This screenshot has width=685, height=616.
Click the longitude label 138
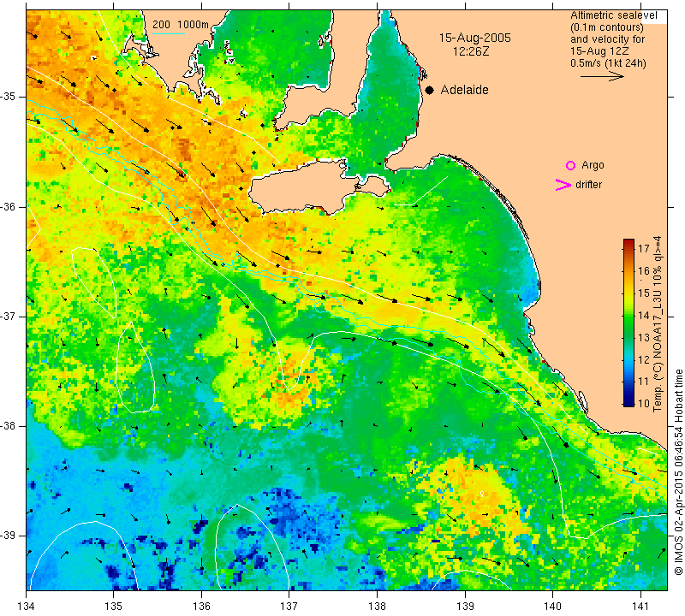(x=377, y=606)
